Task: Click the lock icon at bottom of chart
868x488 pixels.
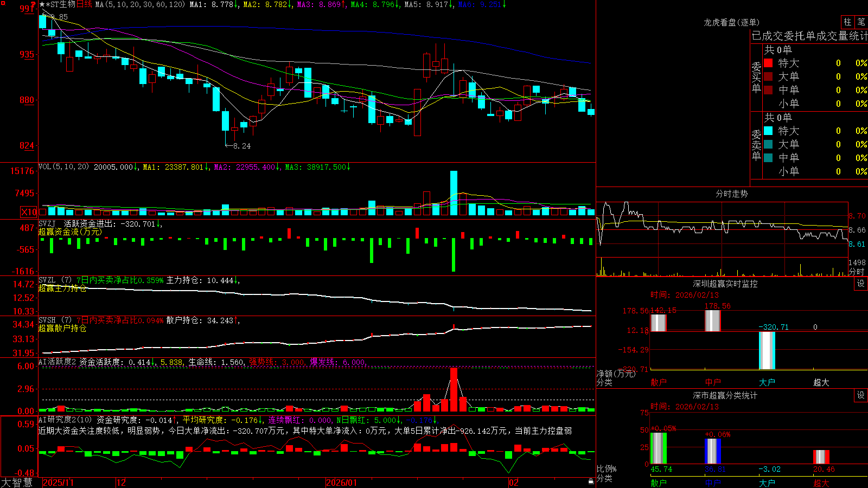Action: click(x=591, y=481)
